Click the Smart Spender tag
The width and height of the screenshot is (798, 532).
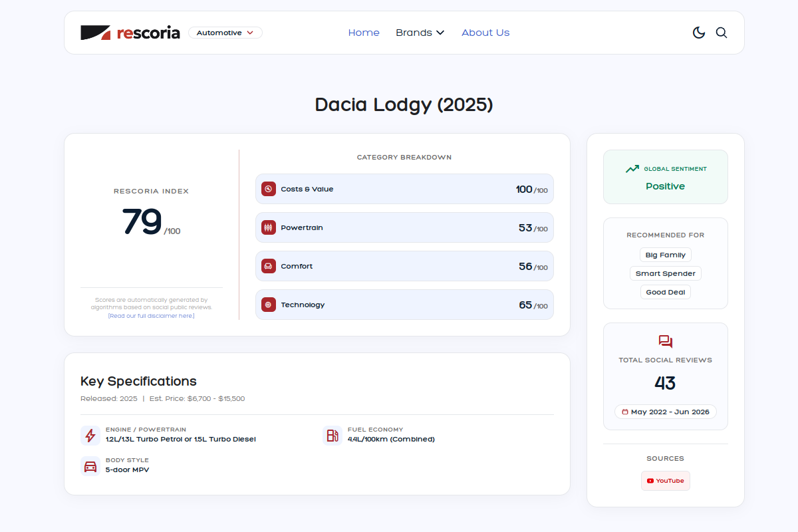tap(666, 273)
